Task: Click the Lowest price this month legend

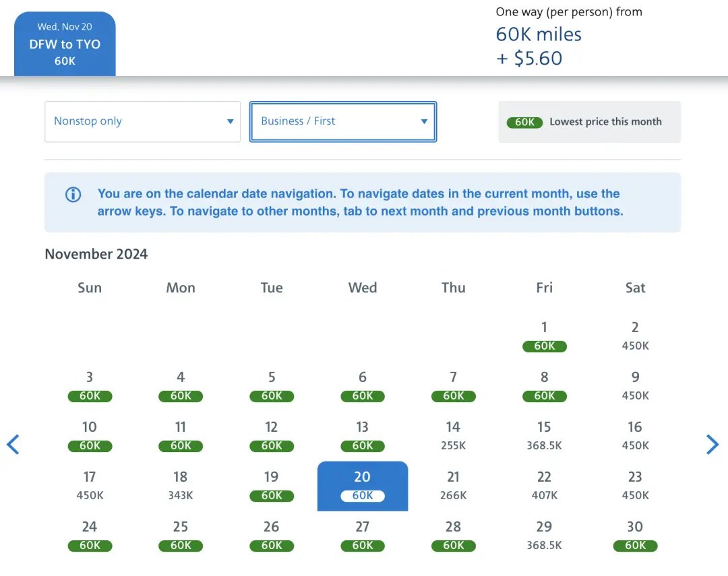Action: coord(589,122)
